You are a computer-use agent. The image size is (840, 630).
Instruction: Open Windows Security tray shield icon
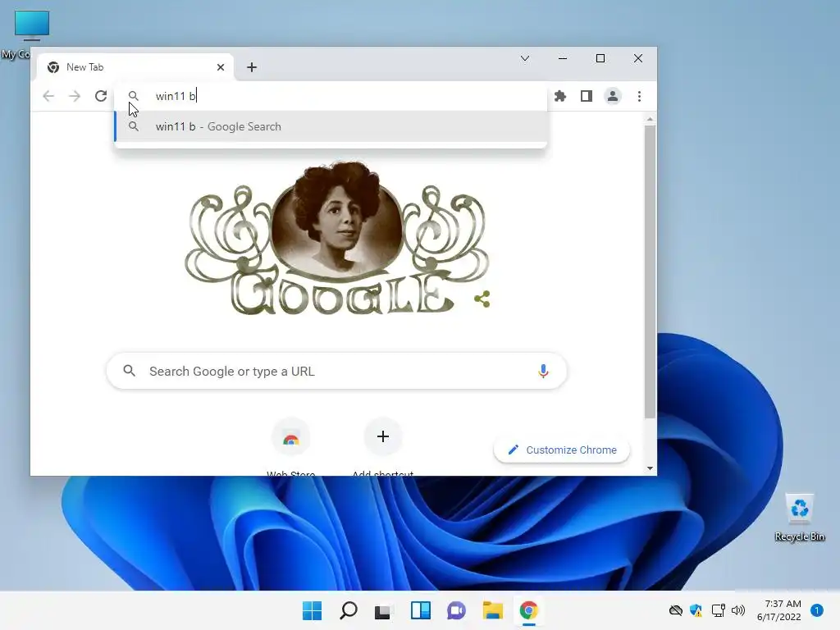pyautogui.click(x=696, y=610)
